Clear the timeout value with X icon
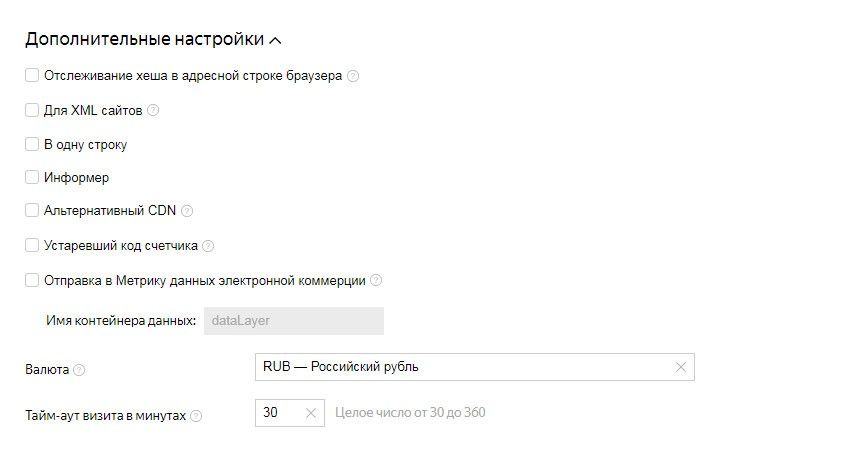 pos(311,413)
